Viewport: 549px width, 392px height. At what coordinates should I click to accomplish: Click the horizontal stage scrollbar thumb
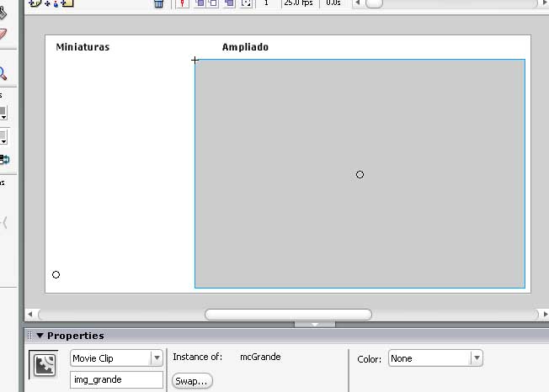288,315
